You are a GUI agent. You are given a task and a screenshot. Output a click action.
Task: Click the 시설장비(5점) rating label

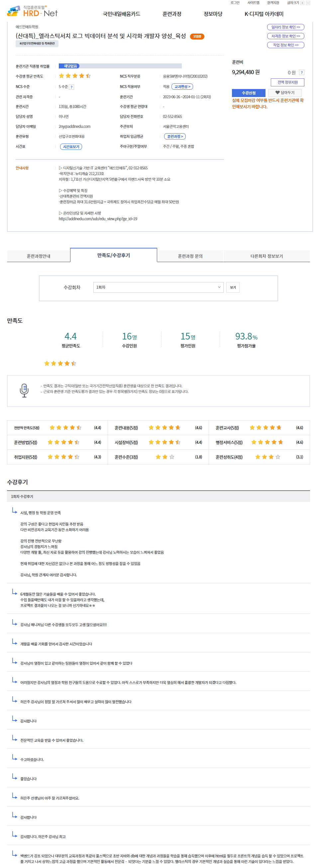(126, 443)
